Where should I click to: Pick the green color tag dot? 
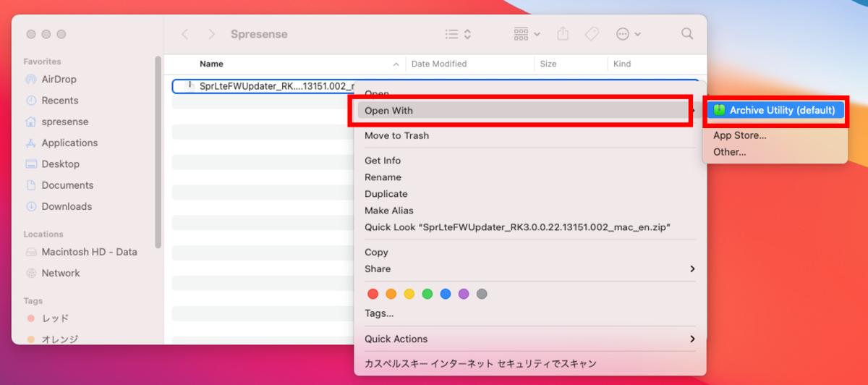427,294
